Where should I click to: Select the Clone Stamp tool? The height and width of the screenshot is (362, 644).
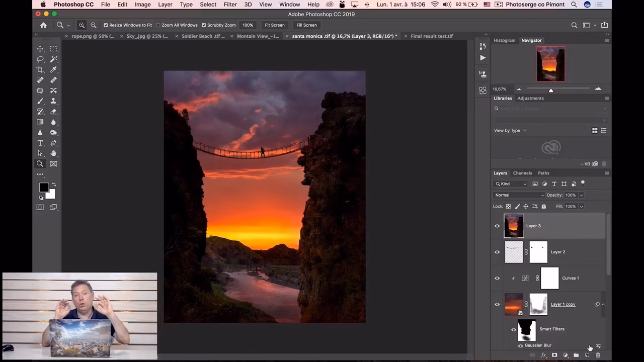[x=53, y=101]
